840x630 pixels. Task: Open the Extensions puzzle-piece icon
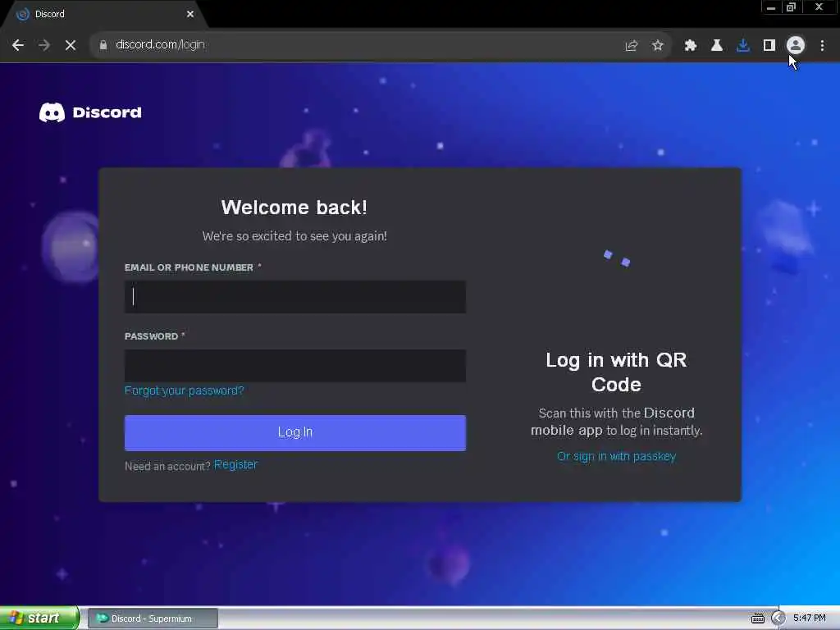point(690,46)
